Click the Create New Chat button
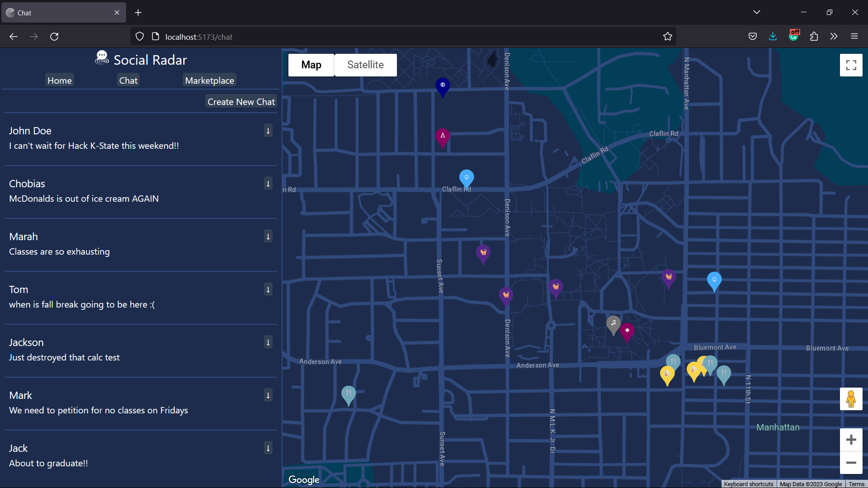The height and width of the screenshot is (488, 868). pos(241,101)
